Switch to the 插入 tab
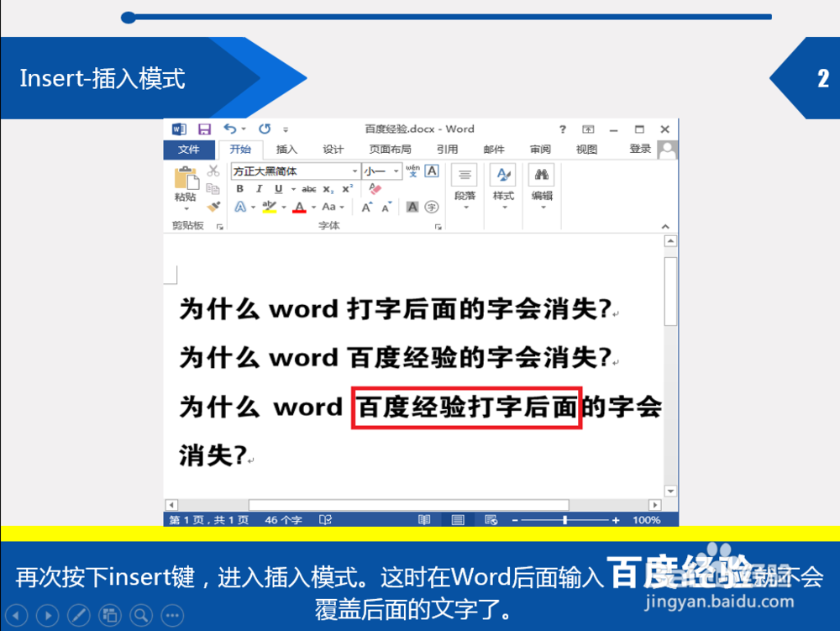The width and height of the screenshot is (840, 631). coord(286,150)
